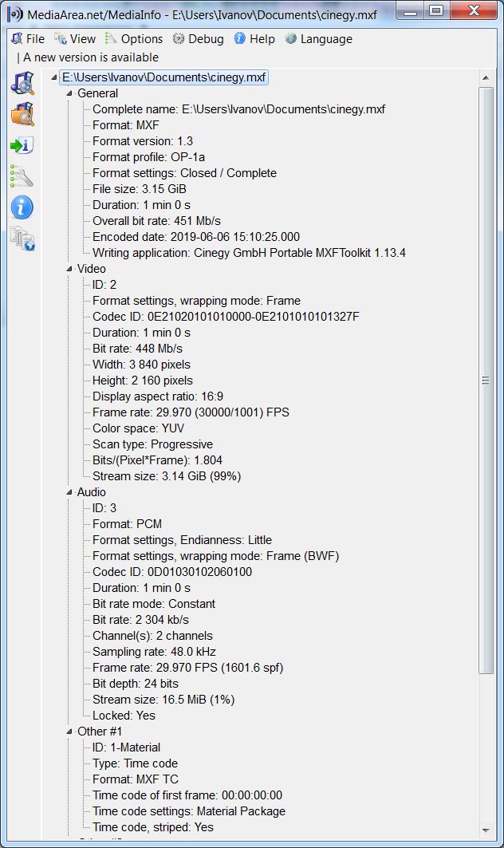504x848 pixels.
Task: Select 'Writing application: Cinegy GmbH' row
Action: click(250, 253)
